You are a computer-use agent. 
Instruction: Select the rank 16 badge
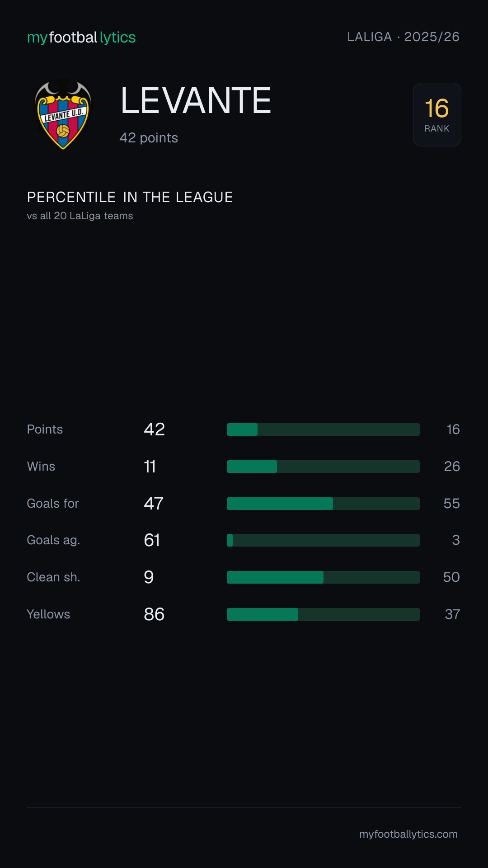coord(437,114)
